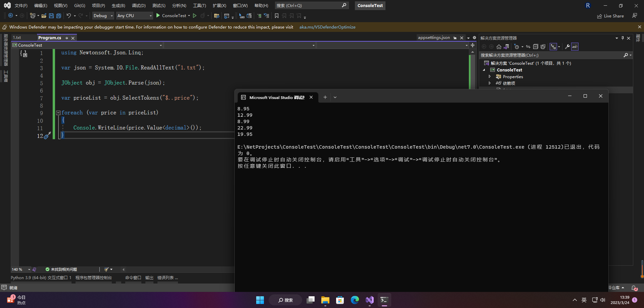Open the Debug configuration dropdown
This screenshot has height=308, width=644.
pos(103,16)
